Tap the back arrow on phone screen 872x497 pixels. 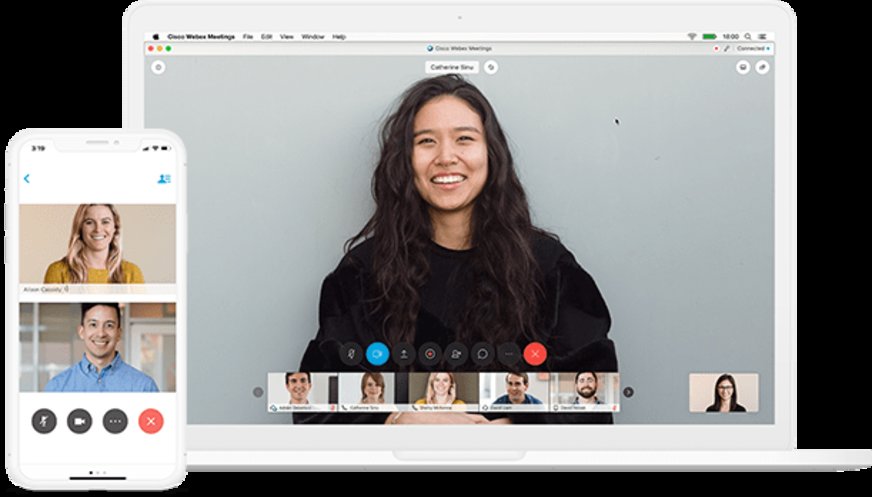[x=27, y=179]
